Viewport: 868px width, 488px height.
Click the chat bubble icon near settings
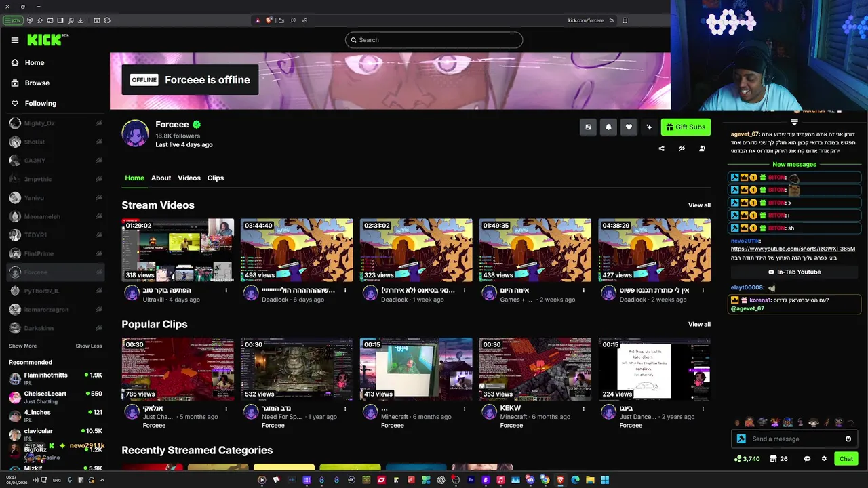807,459
